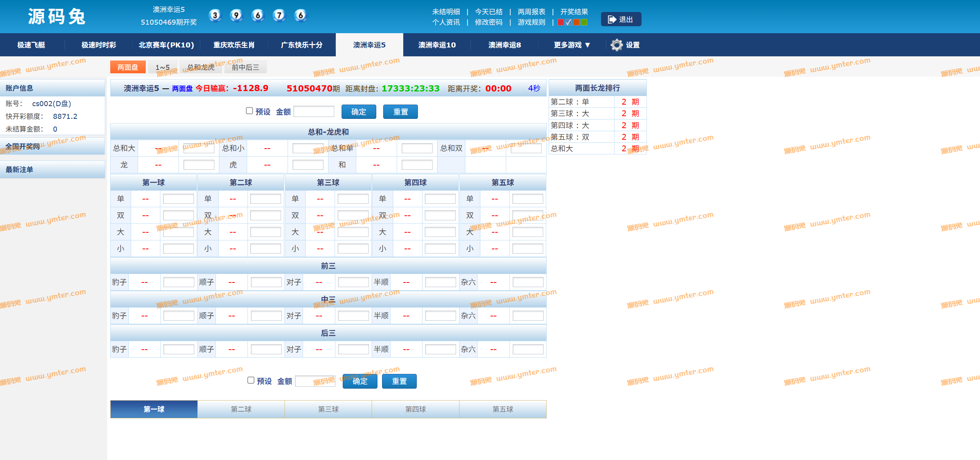Viewport: 980px width, 460px height.
Task: Select the checked blue theme box
Action: point(568,22)
